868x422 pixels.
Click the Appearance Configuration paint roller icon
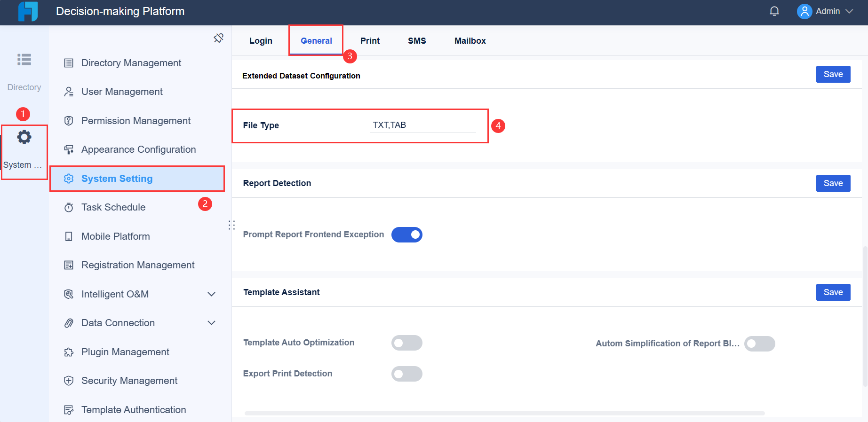coord(69,149)
